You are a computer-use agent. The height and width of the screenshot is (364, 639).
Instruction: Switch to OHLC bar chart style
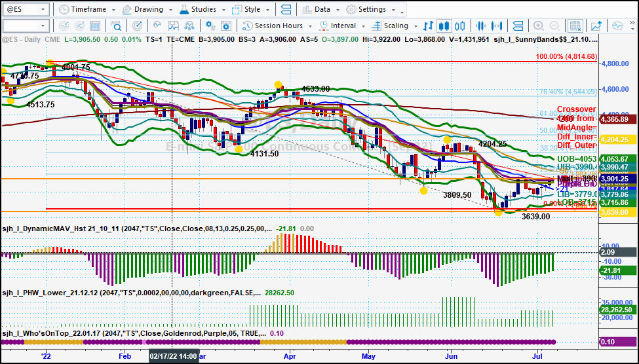click(x=428, y=26)
